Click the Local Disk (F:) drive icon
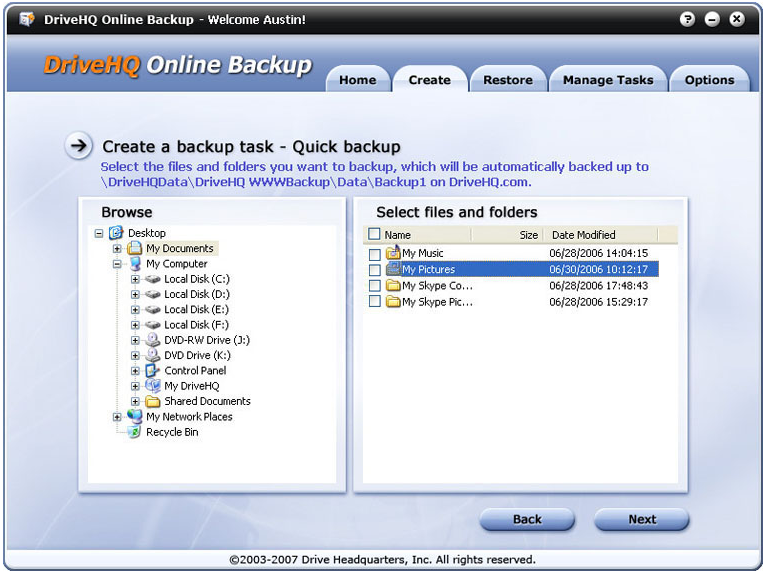This screenshot has width=765, height=573. pyautogui.click(x=153, y=325)
